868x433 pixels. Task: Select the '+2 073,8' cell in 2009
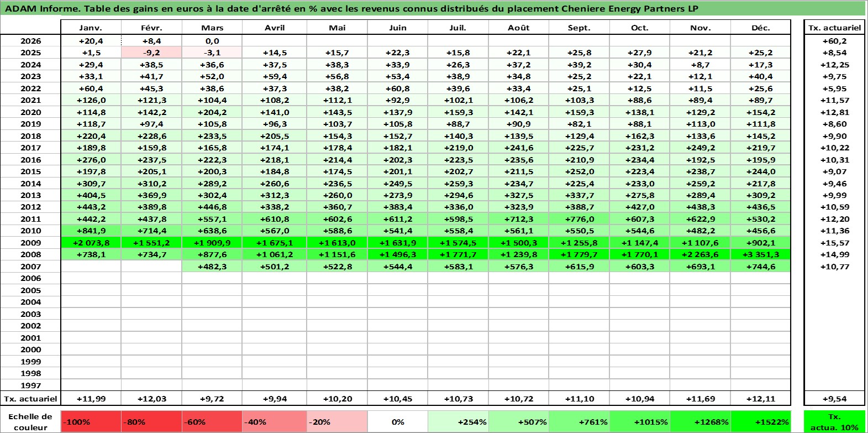[x=91, y=243]
